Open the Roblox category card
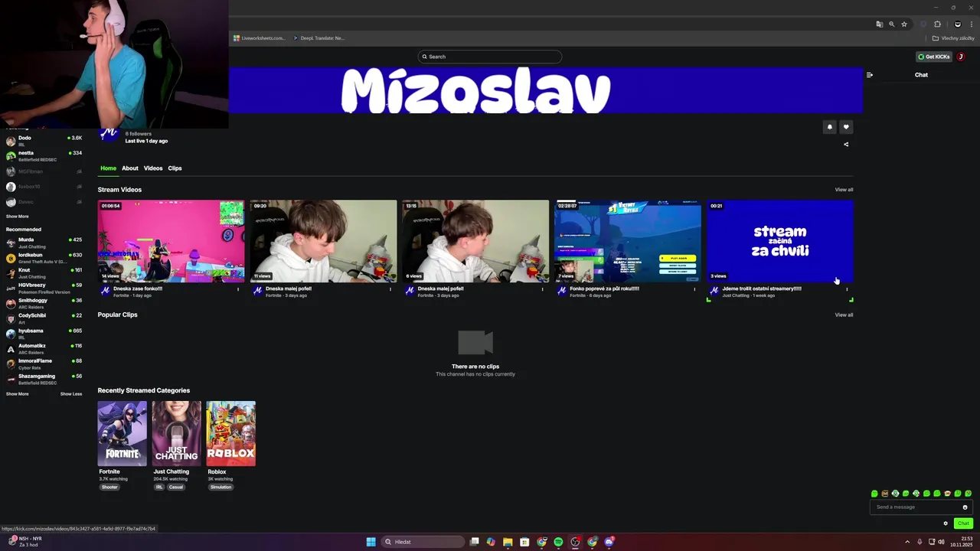Image resolution: width=980 pixels, height=551 pixels. 231,434
